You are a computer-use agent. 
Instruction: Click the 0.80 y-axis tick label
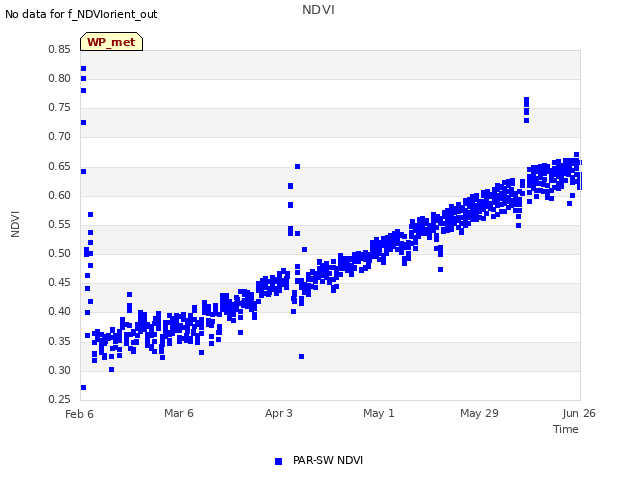[x=59, y=78]
